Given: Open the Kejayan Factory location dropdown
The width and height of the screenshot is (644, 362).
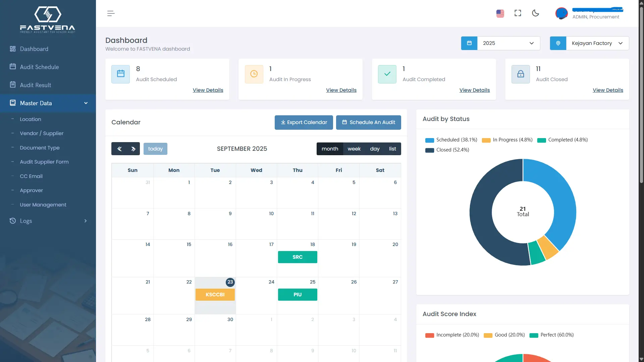Looking at the screenshot, I should (597, 43).
